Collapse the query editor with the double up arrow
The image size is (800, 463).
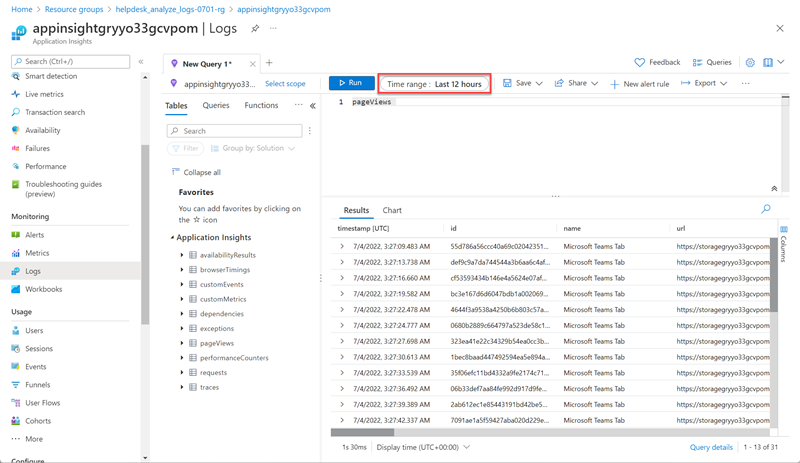(x=774, y=189)
